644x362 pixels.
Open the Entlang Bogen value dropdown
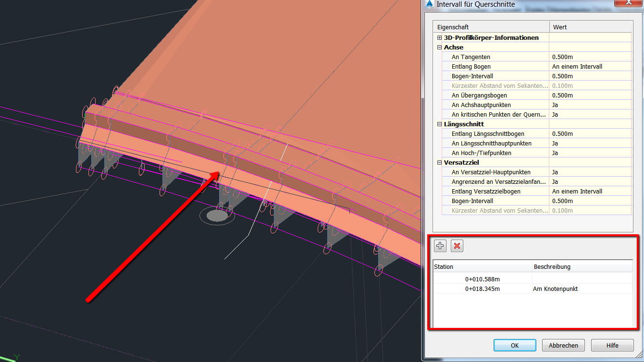[x=590, y=66]
